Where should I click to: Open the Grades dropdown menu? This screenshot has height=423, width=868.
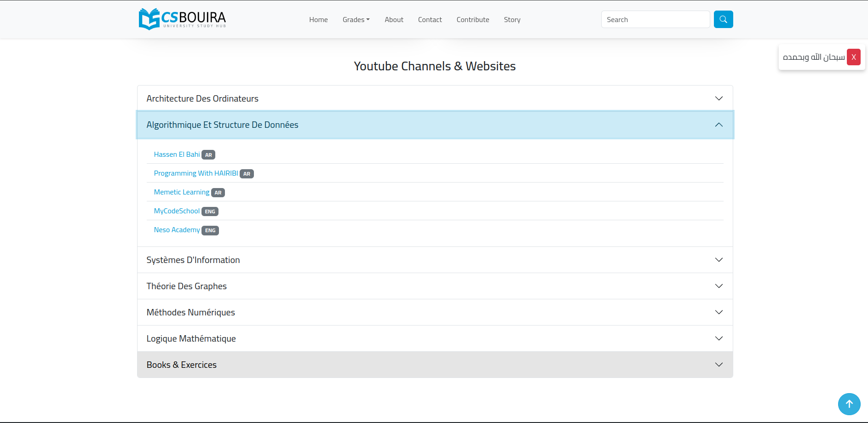click(356, 20)
